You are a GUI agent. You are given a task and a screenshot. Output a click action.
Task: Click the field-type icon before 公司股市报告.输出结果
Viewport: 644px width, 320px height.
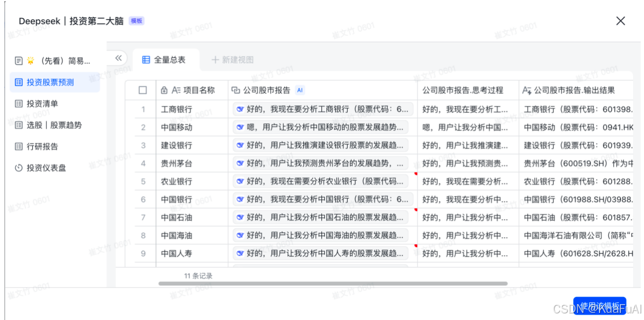pyautogui.click(x=527, y=90)
